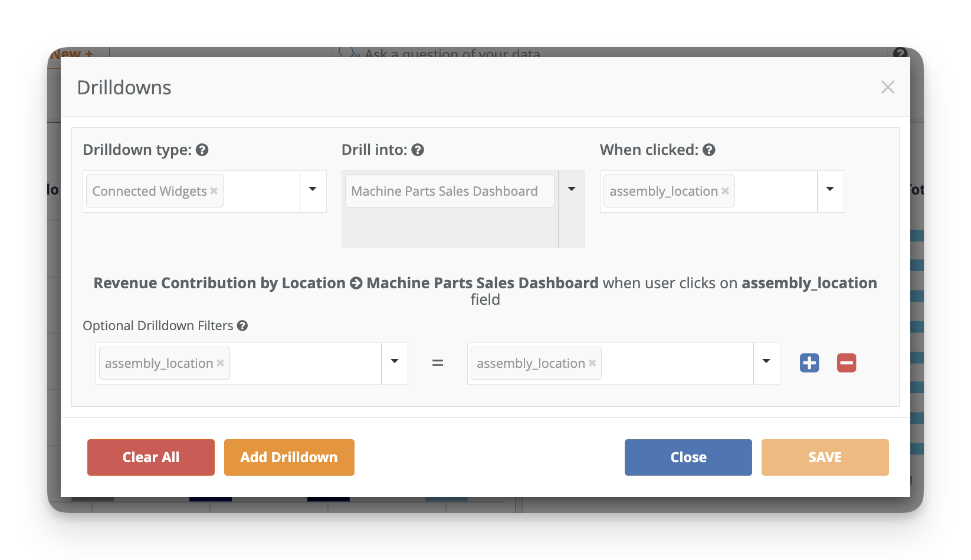Image resolution: width=971 pixels, height=560 pixels.
Task: Click the Drilldown type help icon
Action: pos(202,150)
